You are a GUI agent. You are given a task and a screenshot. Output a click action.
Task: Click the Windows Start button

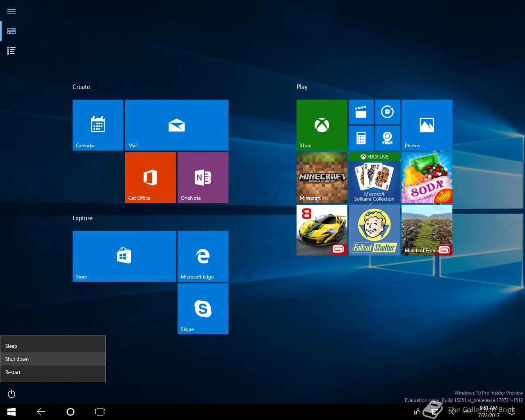11,412
